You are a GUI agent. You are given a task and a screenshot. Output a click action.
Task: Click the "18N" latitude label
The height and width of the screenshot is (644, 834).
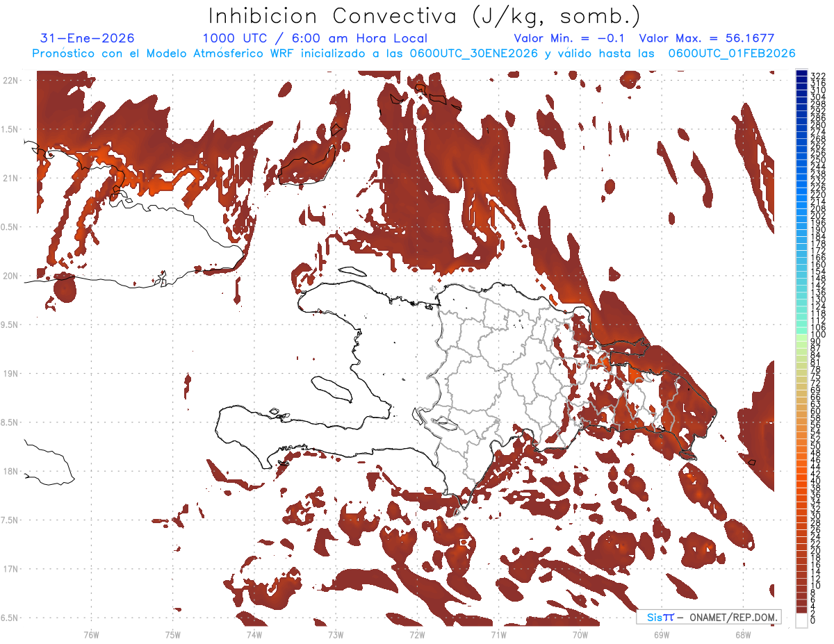(x=10, y=471)
